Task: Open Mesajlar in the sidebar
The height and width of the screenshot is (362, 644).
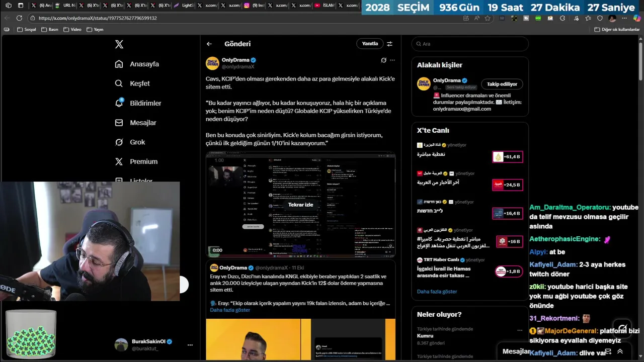Action: click(136, 123)
